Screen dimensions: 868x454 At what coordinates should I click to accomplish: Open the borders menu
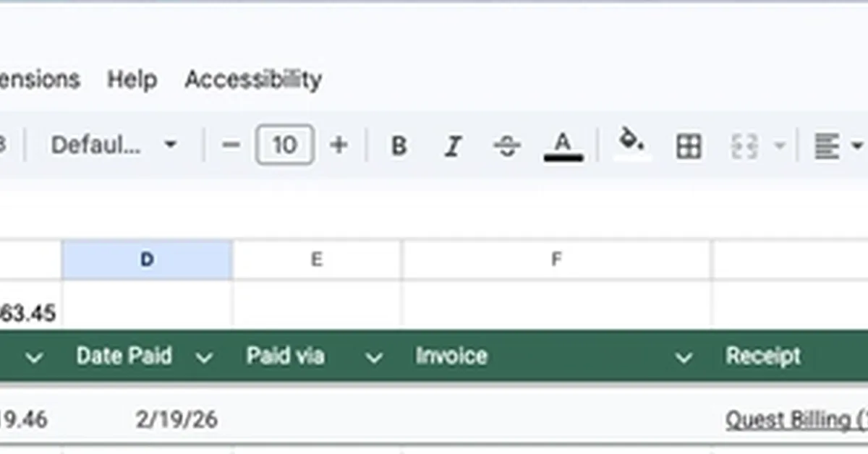688,145
